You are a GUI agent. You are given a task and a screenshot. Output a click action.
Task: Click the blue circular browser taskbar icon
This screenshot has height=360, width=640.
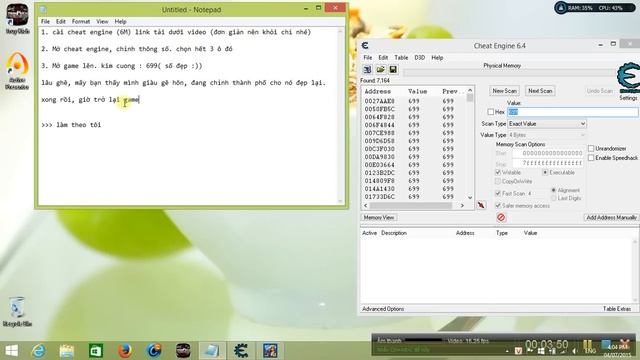pos(154,351)
